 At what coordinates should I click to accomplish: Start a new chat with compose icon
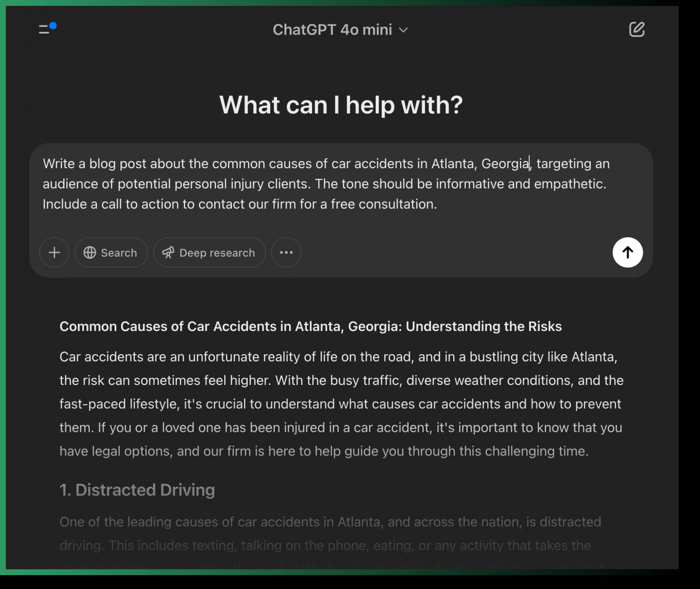tap(637, 30)
